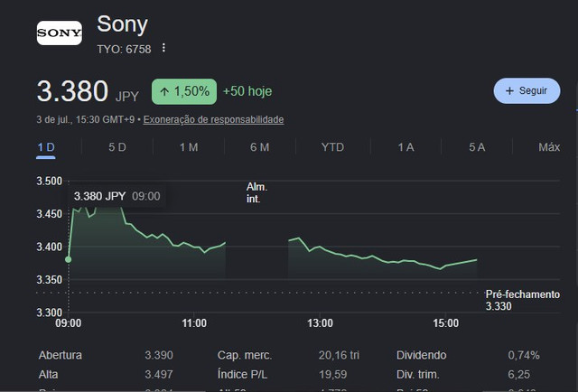Screen dimensions: 578x392
Task: Click the Dividendo label
Action: [422, 355]
